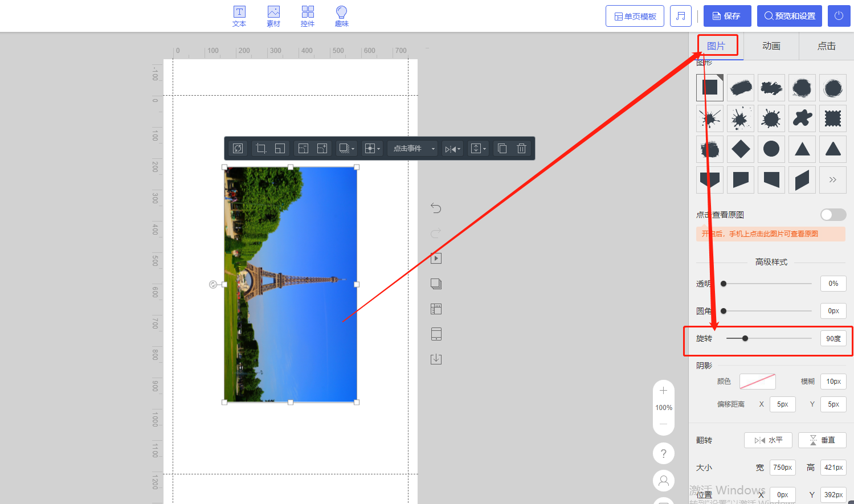Duplicate the selected image with copy icon
The height and width of the screenshot is (504, 854).
coord(502,149)
